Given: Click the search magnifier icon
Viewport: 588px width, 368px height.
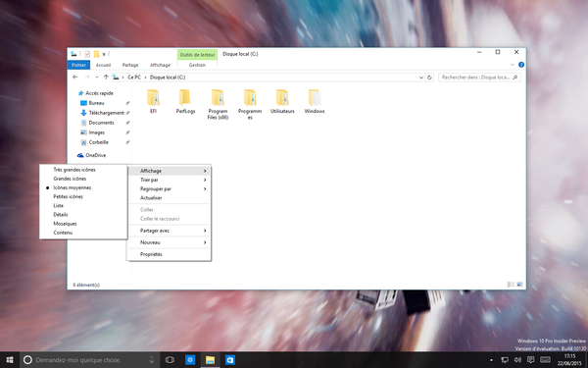Looking at the screenshot, I should tap(515, 78).
